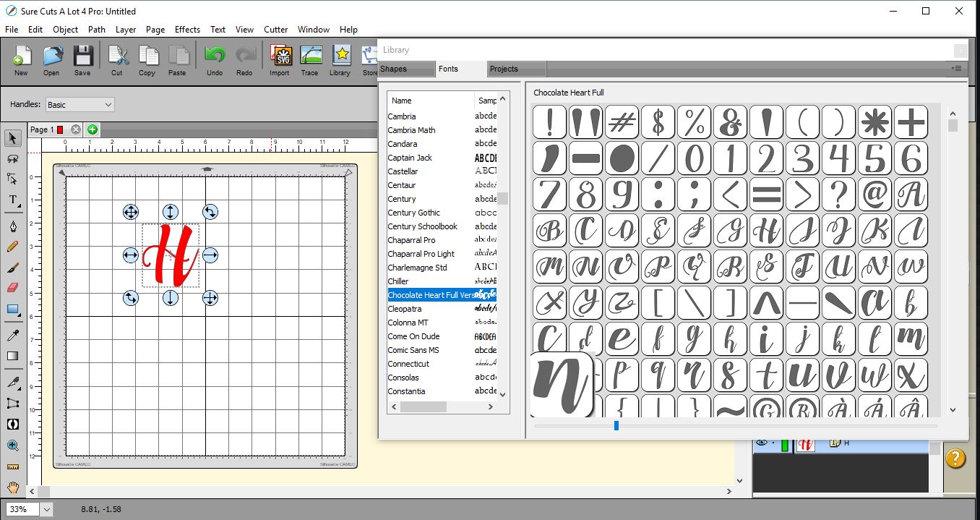Open the zoom percentage dropdown at 33%

tap(46, 509)
